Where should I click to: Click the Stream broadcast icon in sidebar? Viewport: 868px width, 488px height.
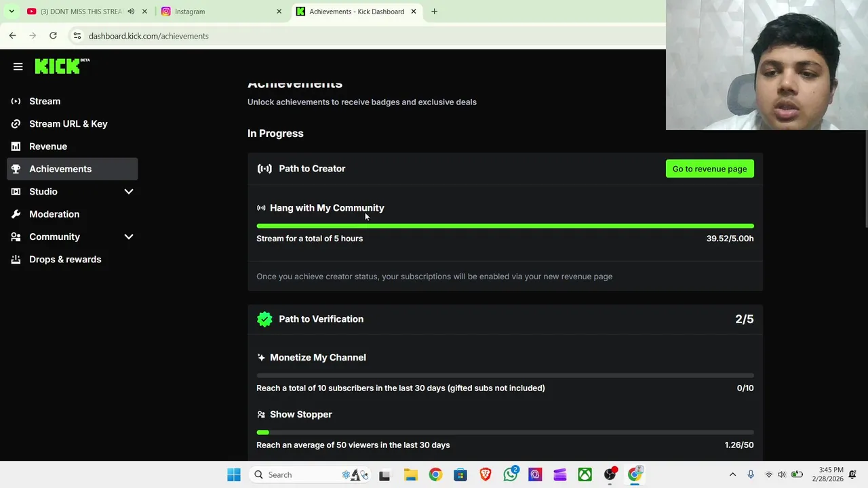point(16,101)
